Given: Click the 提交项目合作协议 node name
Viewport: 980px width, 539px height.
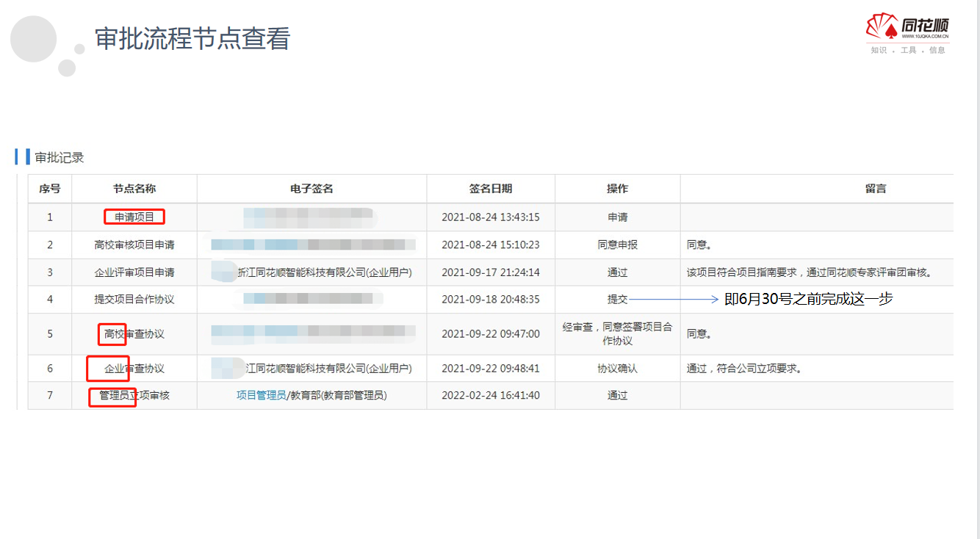Looking at the screenshot, I should point(134,300).
